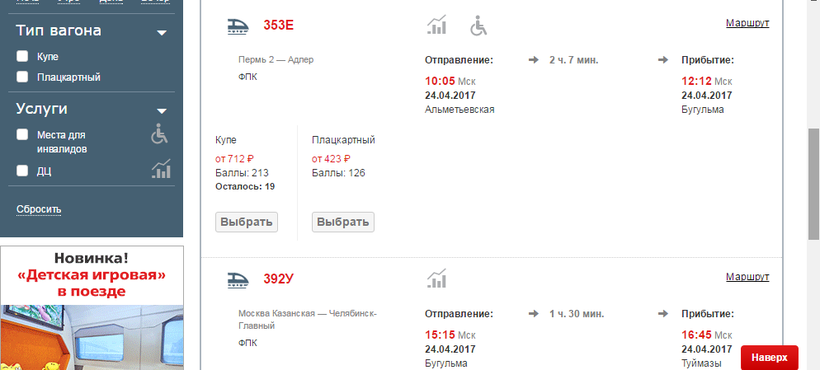Open Маршрут link for train 392У
The width and height of the screenshot is (820, 370).
(x=747, y=277)
